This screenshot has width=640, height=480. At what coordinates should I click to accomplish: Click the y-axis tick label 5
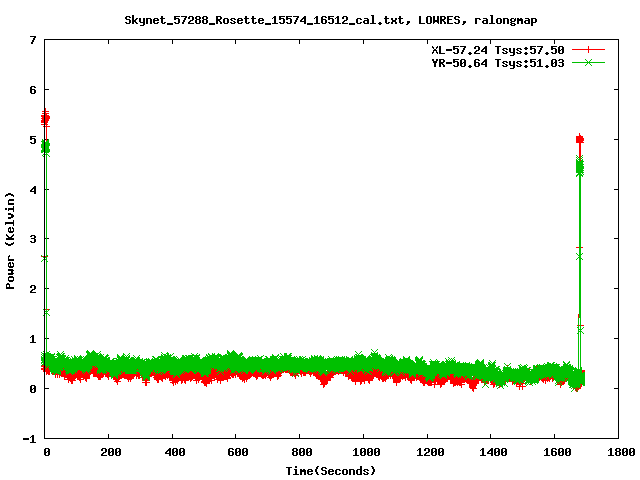pyautogui.click(x=33, y=140)
